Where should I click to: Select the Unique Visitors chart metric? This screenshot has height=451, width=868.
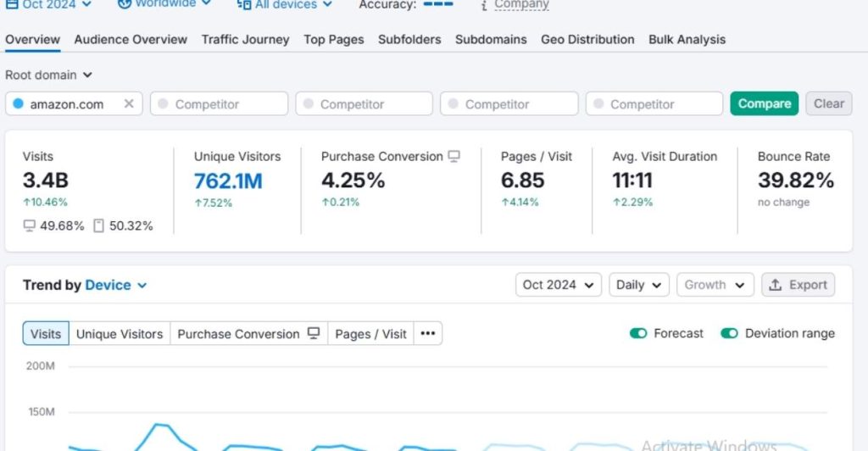tap(120, 334)
